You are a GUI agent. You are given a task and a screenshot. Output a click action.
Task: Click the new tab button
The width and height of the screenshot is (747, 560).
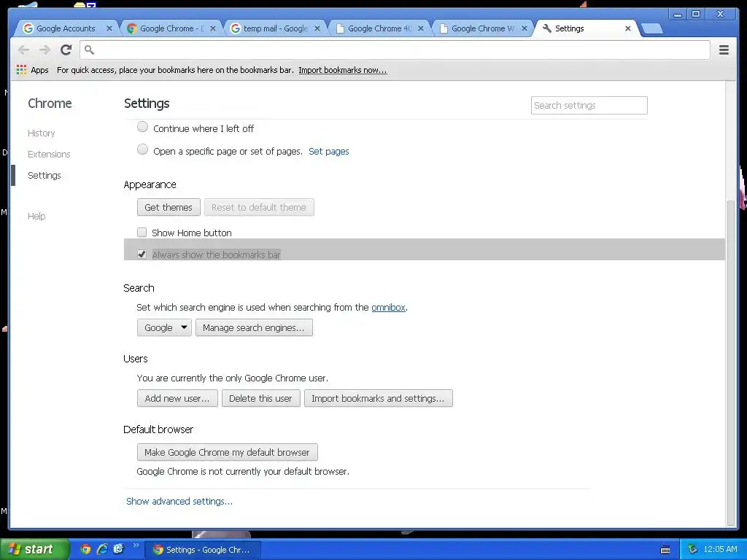(x=651, y=29)
